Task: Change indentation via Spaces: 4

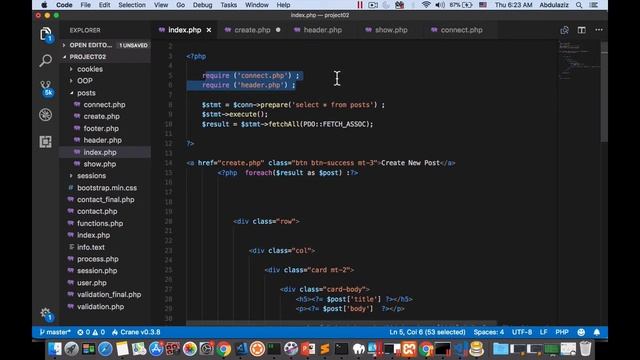Action: (x=489, y=332)
